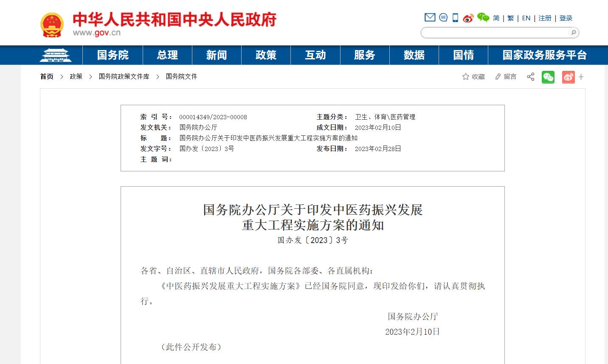Share via green WeChat button beside share icon
The height and width of the screenshot is (364, 608).
pyautogui.click(x=548, y=77)
